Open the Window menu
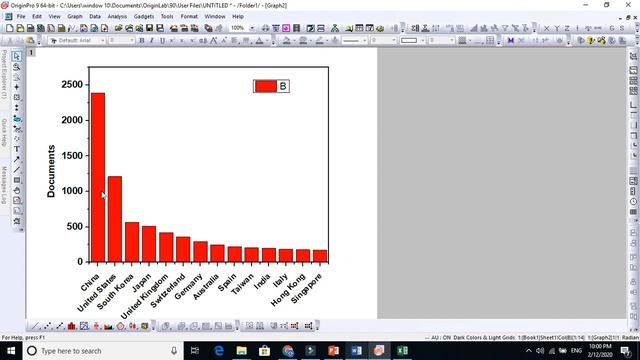Screen dimensions: 640x360 point(215,17)
